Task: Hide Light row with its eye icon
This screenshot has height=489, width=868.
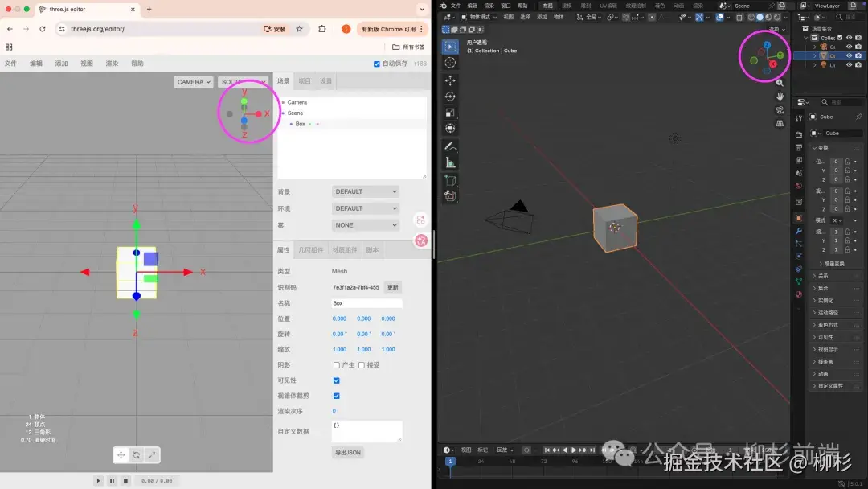Action: tap(850, 65)
